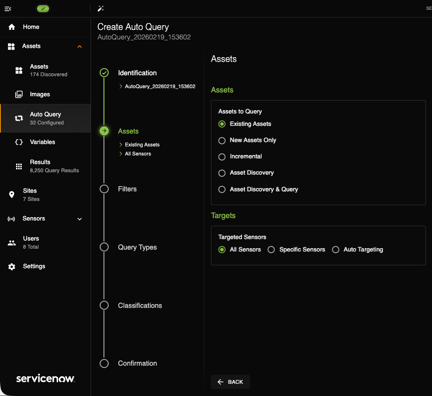The width and height of the screenshot is (432, 396).
Task: Click the Home house icon
Action: (12, 27)
